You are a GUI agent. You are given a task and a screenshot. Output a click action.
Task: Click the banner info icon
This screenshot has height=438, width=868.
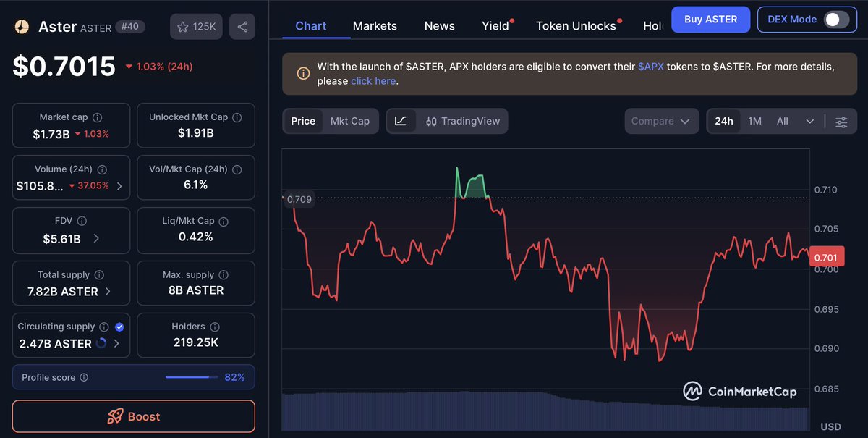pyautogui.click(x=304, y=73)
